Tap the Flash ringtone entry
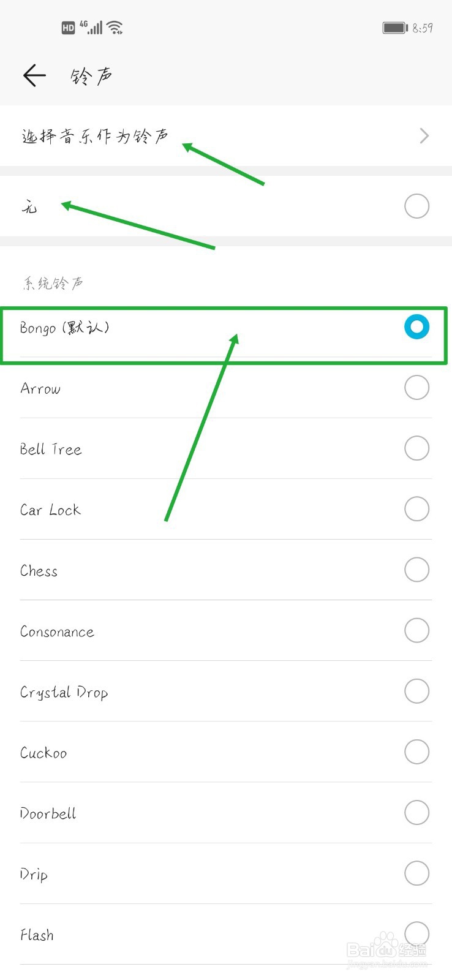Image resolution: width=452 pixels, height=980 pixels. click(226, 935)
